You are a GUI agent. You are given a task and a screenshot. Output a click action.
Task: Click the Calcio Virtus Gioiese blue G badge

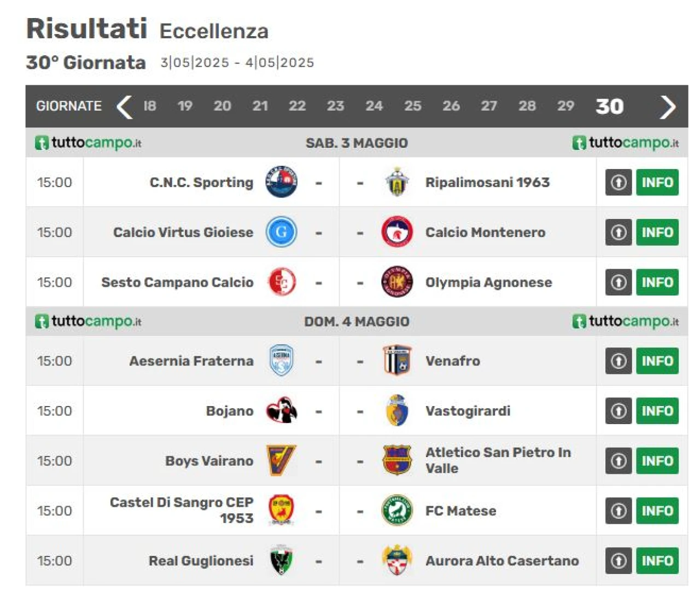click(x=282, y=232)
